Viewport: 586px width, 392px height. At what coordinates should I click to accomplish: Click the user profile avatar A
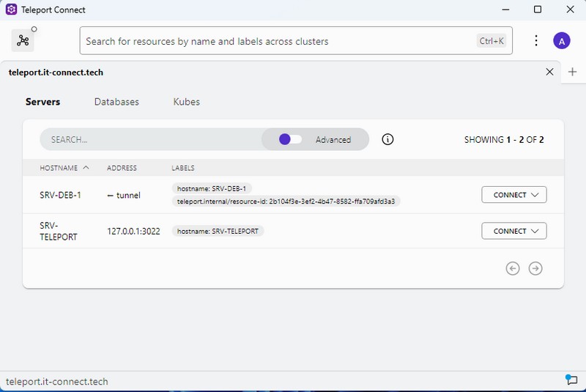[x=561, y=41]
